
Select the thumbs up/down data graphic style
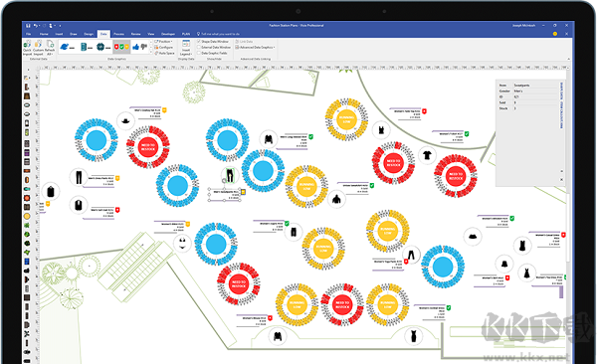139,47
